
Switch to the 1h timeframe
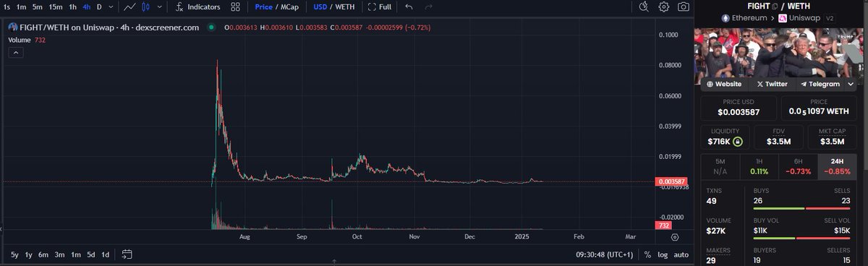(x=72, y=7)
